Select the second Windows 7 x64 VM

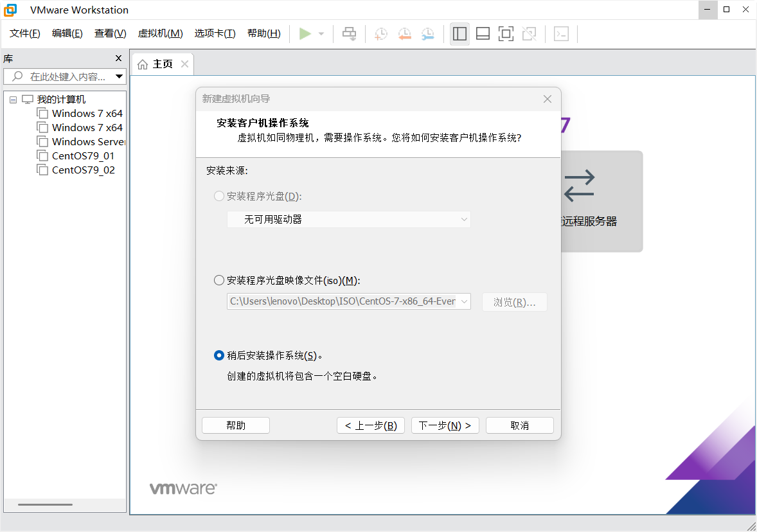pos(80,127)
